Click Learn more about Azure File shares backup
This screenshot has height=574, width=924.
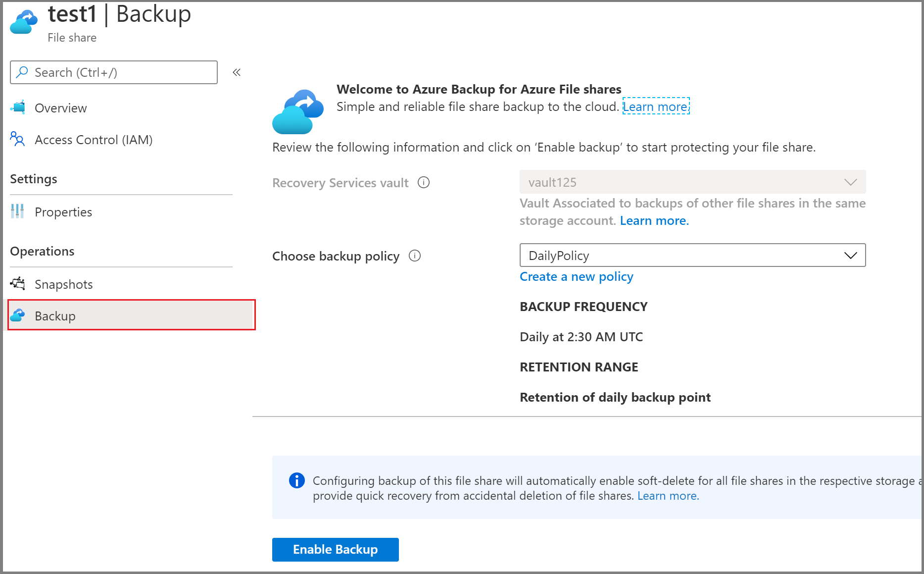click(x=655, y=106)
